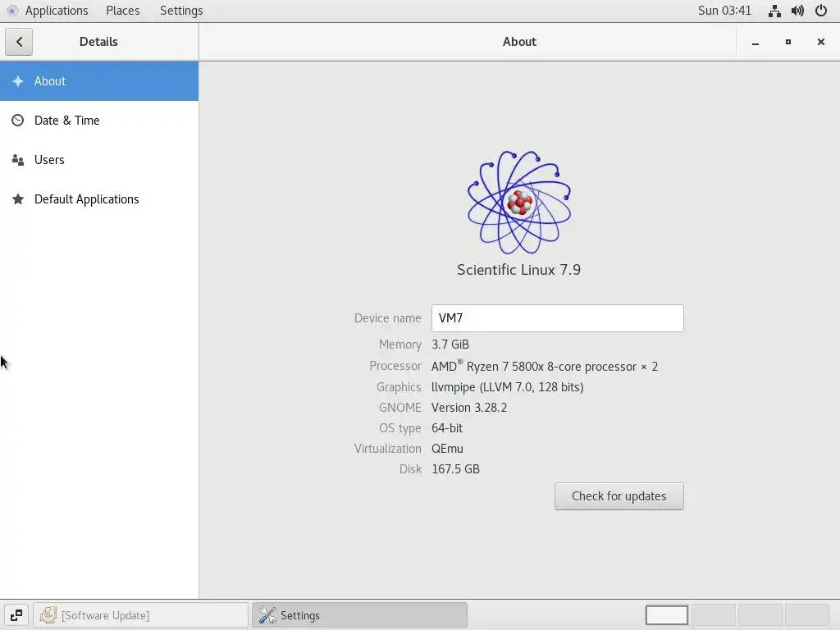Click the Disk value 167.5 GB

(x=455, y=469)
